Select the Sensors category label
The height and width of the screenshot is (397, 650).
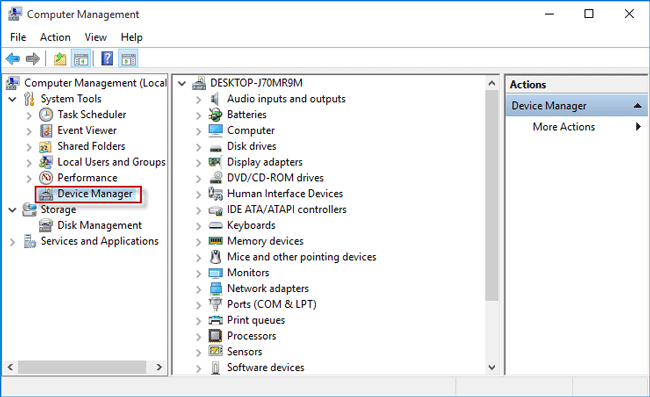pyautogui.click(x=245, y=351)
